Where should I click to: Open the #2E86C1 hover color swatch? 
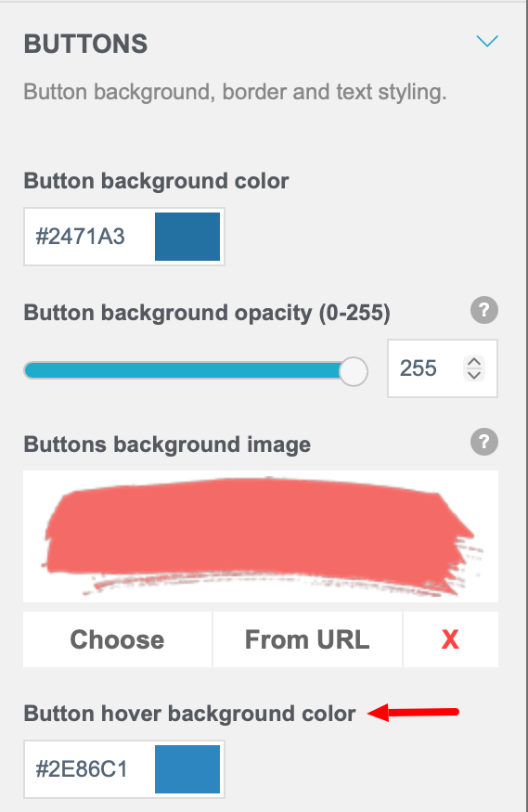(x=187, y=769)
